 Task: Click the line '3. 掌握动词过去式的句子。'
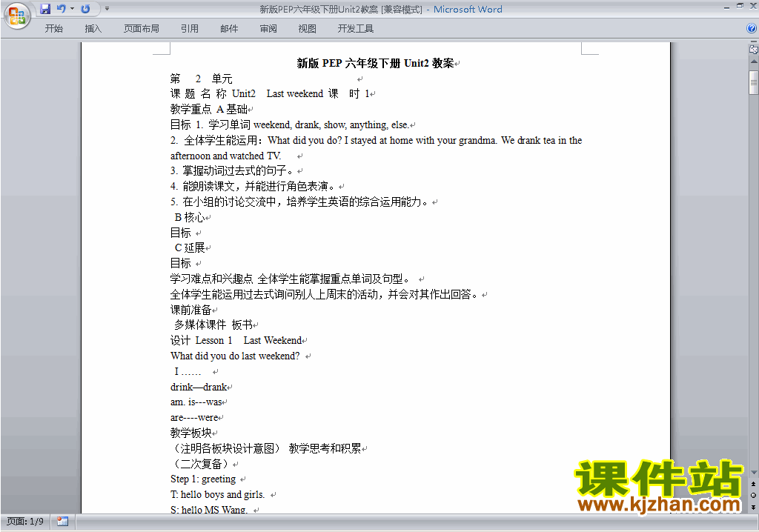tap(232, 171)
